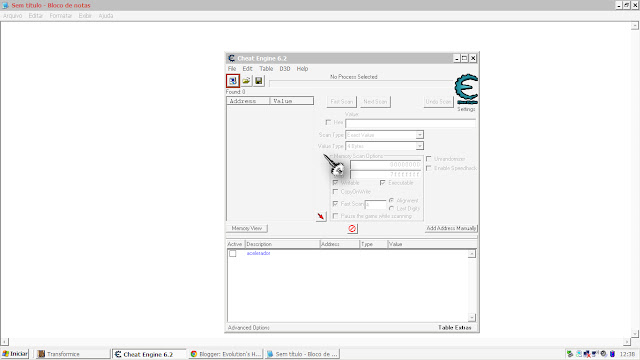The image size is (640, 360).
Task: Toggle the CopyOnWrite checkbox
Action: (336, 192)
